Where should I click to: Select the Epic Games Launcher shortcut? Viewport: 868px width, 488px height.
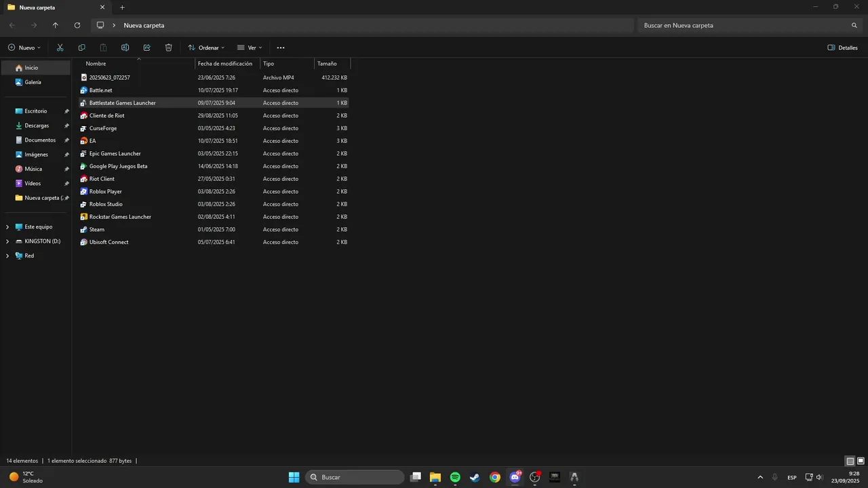point(214,154)
